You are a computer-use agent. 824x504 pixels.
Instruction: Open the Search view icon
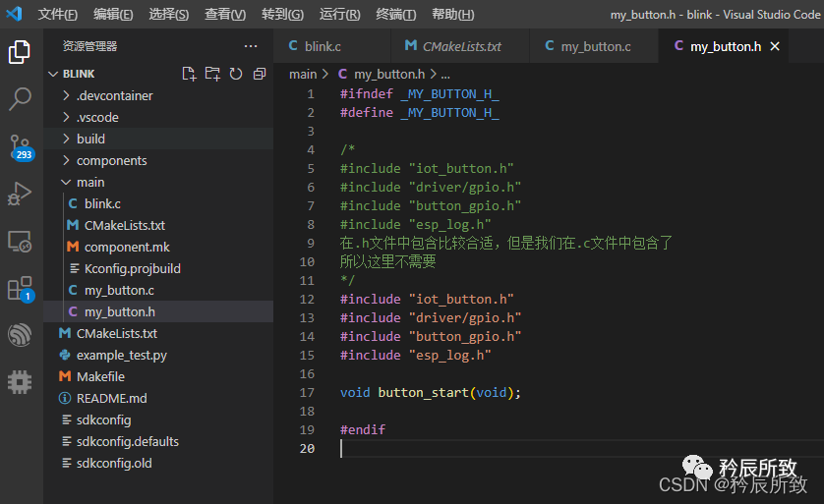(x=20, y=98)
